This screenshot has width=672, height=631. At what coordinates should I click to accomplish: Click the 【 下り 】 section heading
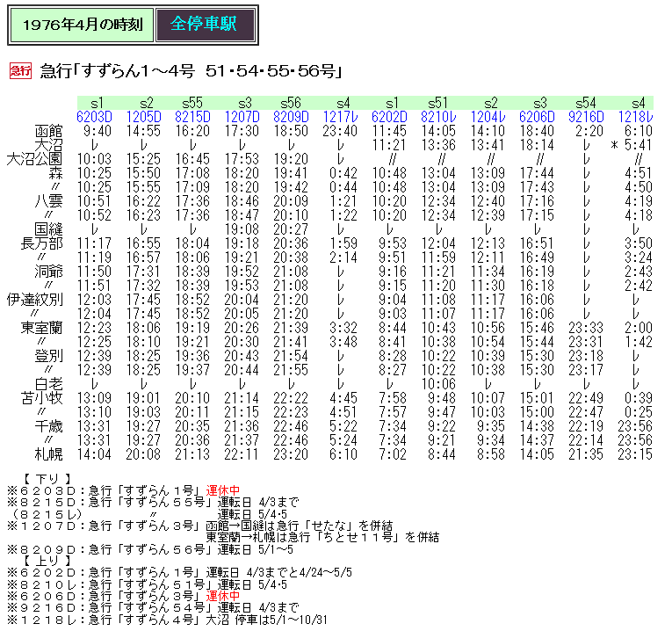(47, 479)
